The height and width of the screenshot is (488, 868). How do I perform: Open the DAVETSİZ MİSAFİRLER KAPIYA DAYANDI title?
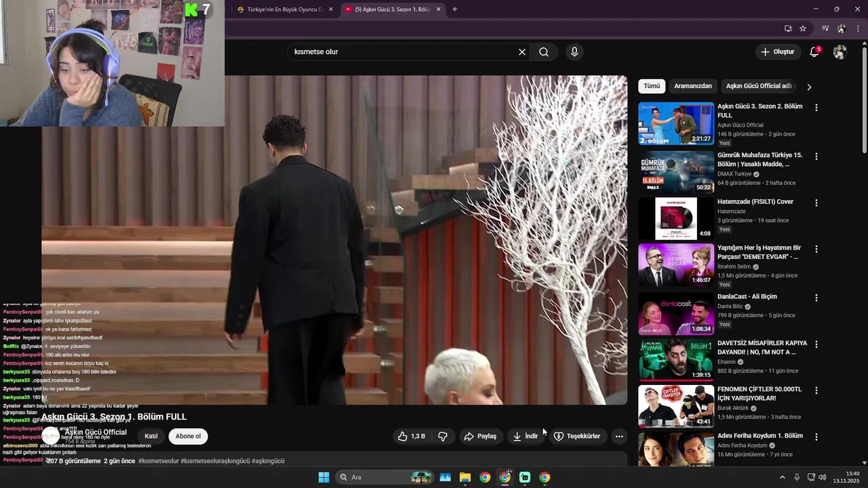click(x=762, y=348)
